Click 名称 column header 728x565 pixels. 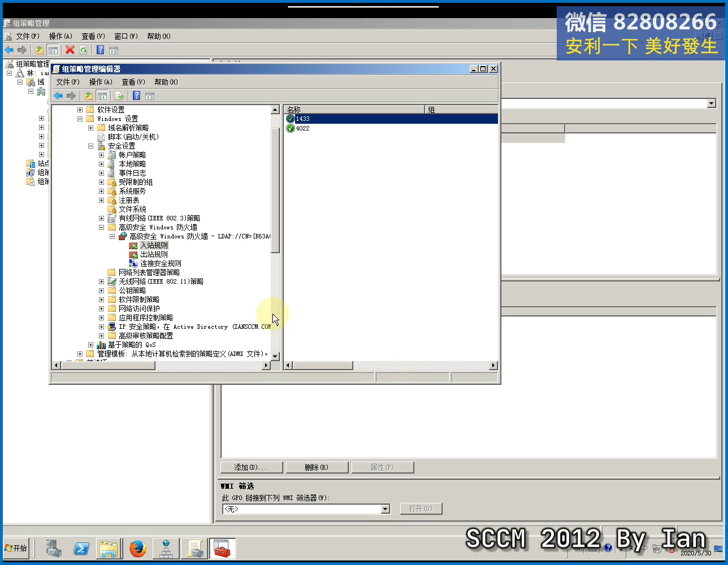click(x=354, y=110)
